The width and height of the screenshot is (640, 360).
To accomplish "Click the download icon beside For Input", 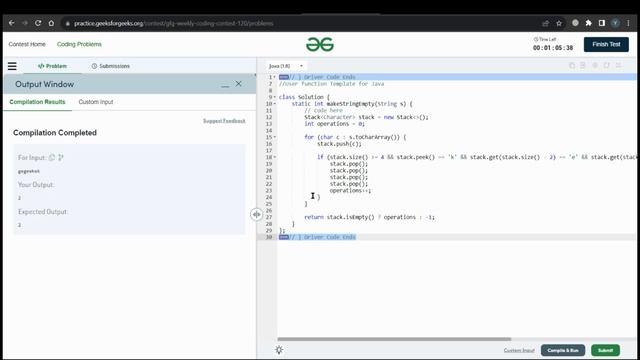I will (x=61, y=157).
